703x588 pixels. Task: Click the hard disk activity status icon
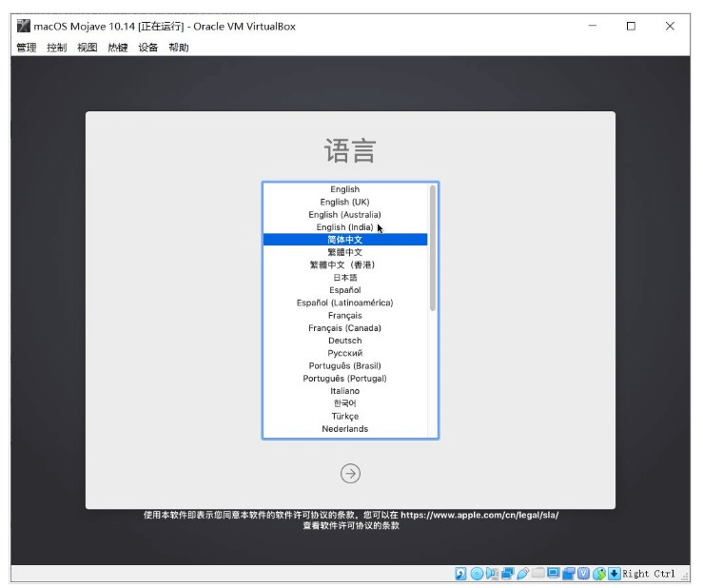pos(460,574)
